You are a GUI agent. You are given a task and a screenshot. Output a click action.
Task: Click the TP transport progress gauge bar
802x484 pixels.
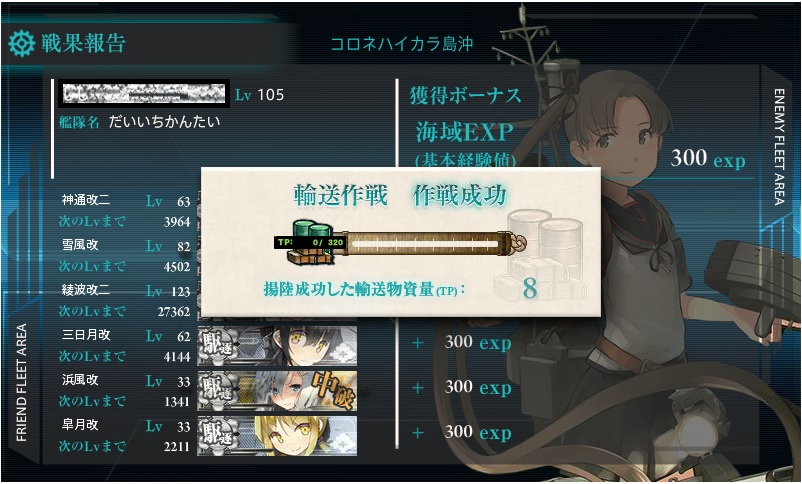[426, 243]
